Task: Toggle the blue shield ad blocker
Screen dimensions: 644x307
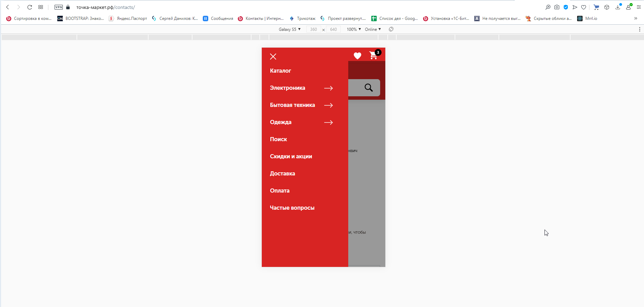Action: click(566, 7)
